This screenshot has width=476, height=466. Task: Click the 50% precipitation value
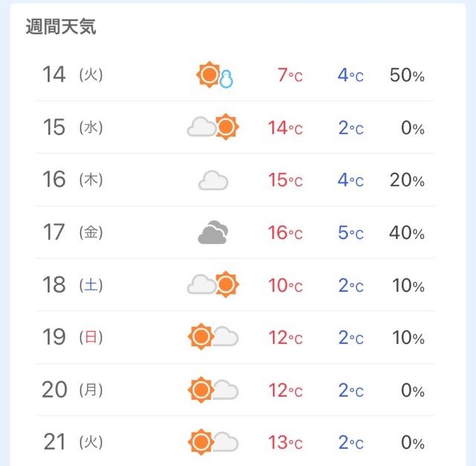pyautogui.click(x=407, y=75)
